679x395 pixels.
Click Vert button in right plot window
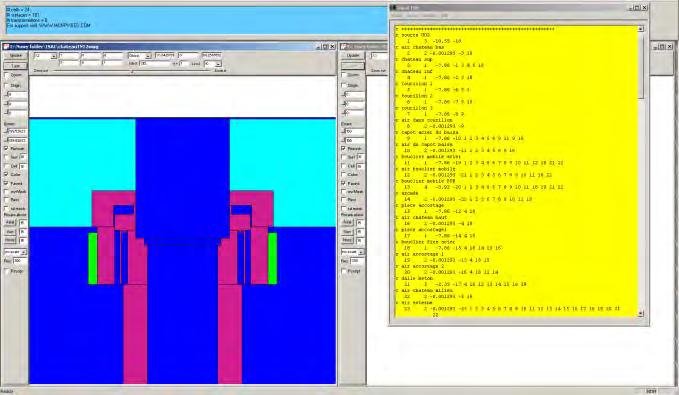pos(348,232)
